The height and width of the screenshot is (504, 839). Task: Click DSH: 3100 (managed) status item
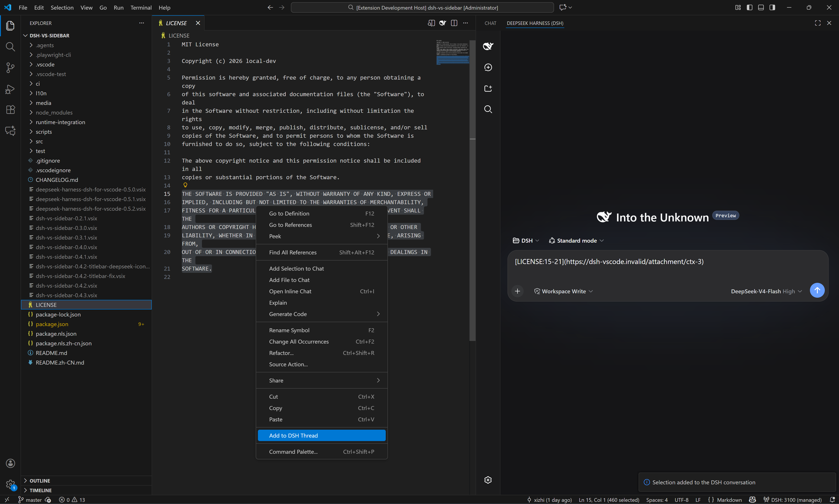pos(792,500)
